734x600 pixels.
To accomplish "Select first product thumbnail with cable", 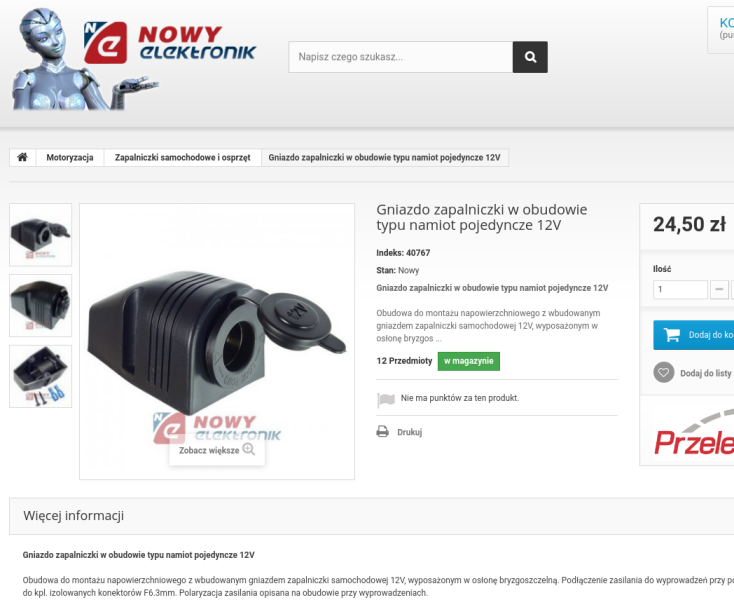I will 41,235.
